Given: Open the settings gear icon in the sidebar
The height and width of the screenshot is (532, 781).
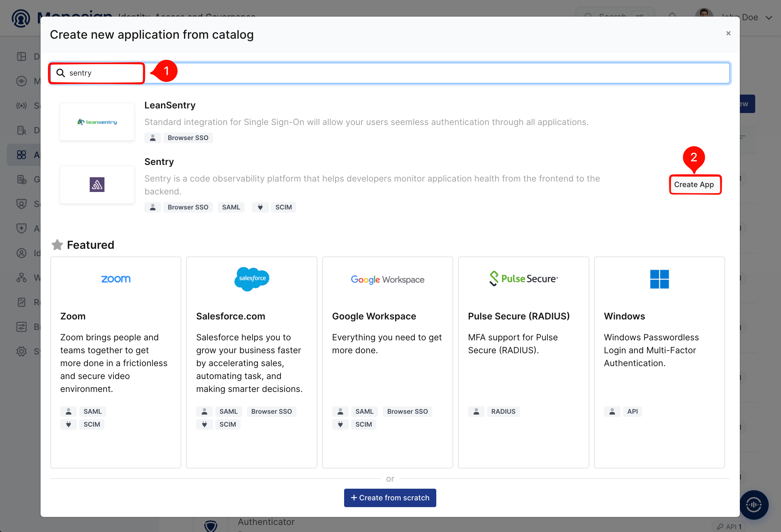Looking at the screenshot, I should tap(22, 351).
